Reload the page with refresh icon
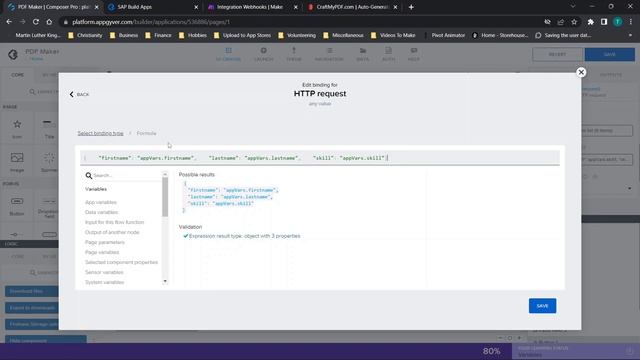Image resolution: width=640 pixels, height=360 pixels. (36, 22)
